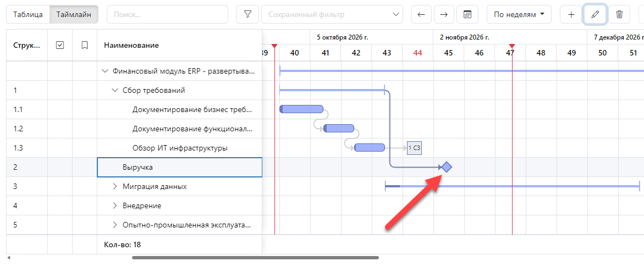Click structure cell 5
The width and height of the screenshot is (644, 278).
[x=27, y=225]
